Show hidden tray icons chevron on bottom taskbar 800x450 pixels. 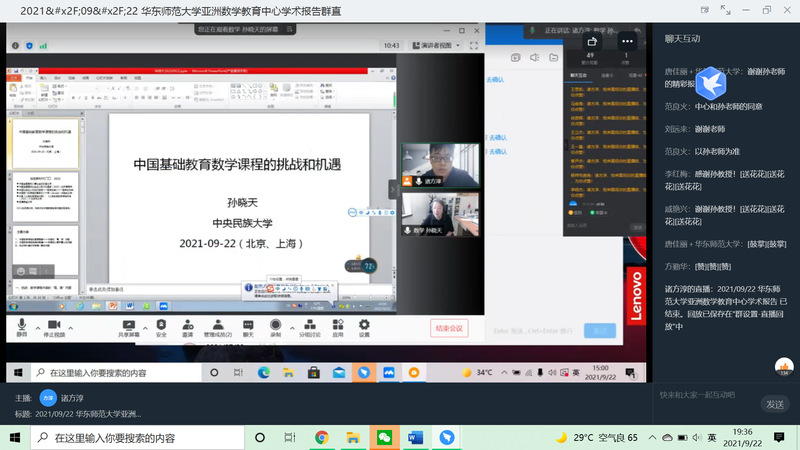[652, 437]
